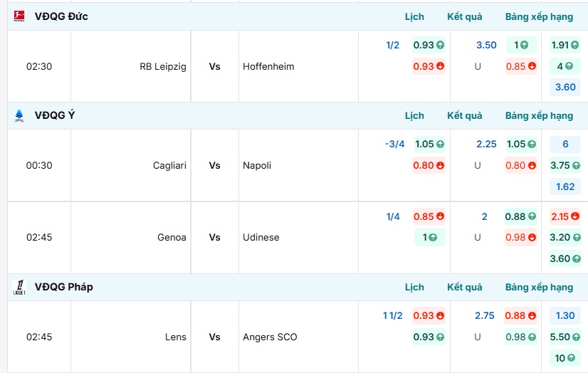Open the Napoli team link
Viewport: 588px width, 373px height.
coord(257,165)
